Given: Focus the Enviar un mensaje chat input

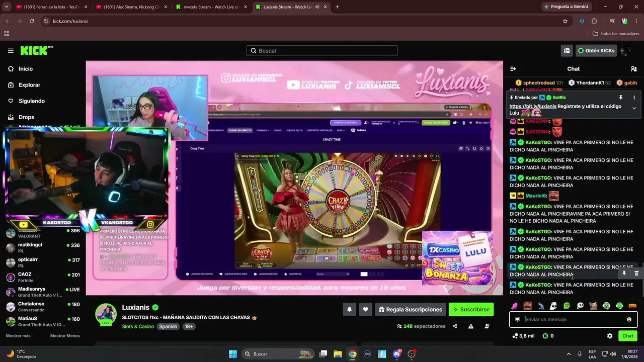Looking at the screenshot, I should point(574,319).
